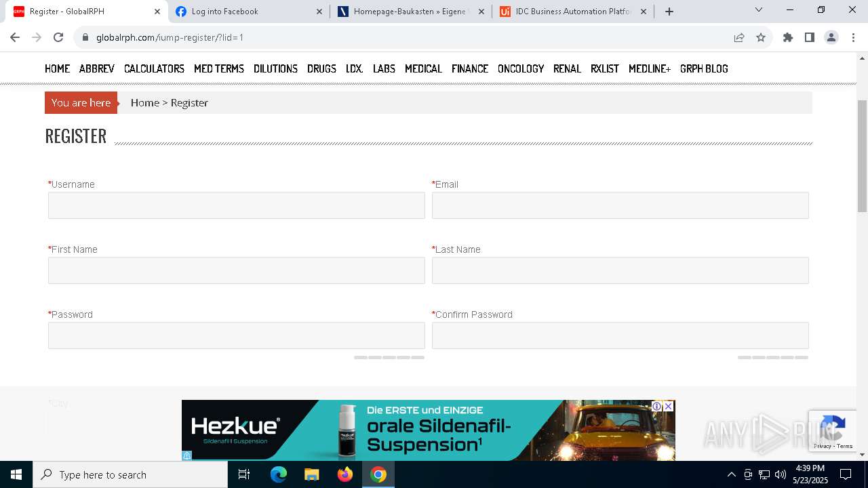Click the page vertical scrollbar thumb
This screenshot has width=868, height=488.
click(x=862, y=156)
